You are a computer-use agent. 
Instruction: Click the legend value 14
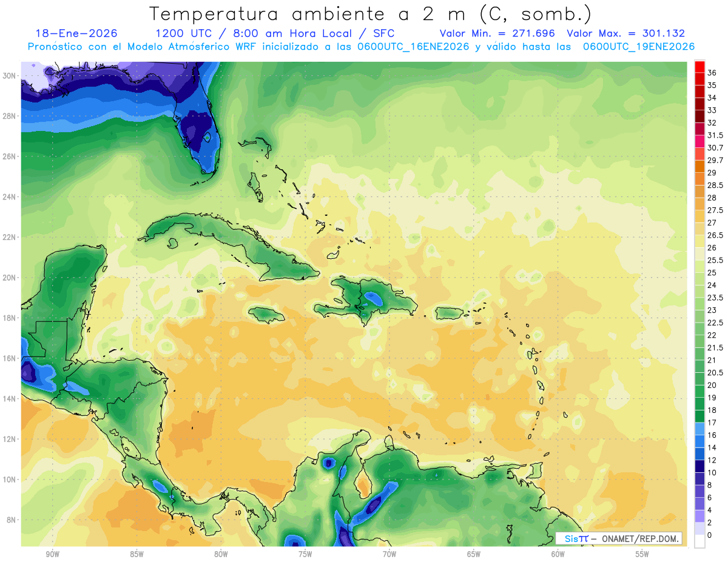[x=712, y=447]
